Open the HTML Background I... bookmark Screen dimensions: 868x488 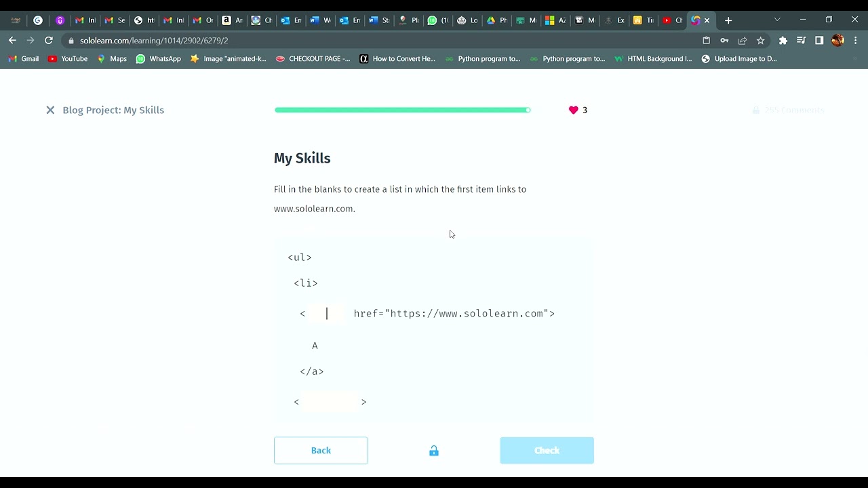tap(653, 59)
